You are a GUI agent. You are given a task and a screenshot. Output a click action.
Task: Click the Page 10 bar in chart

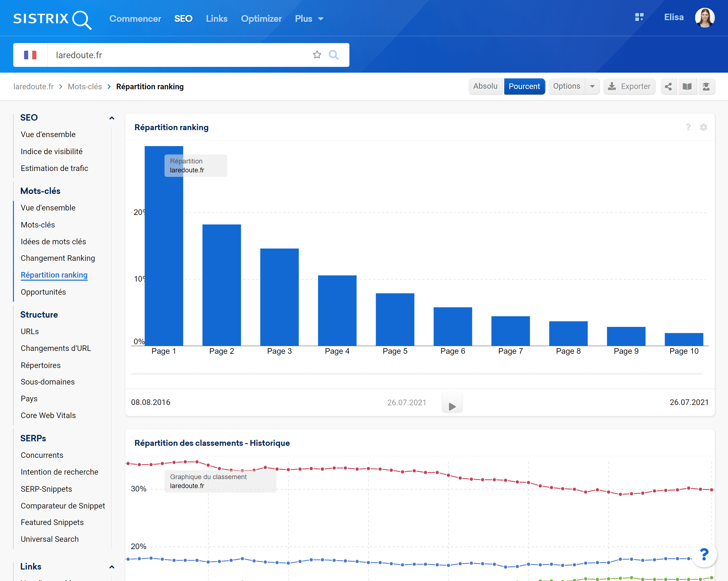684,339
